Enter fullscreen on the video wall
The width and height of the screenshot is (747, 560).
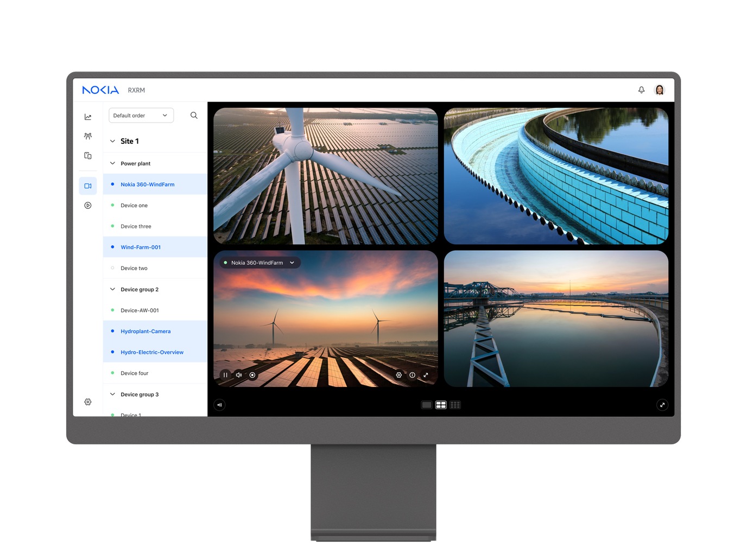coord(662,405)
